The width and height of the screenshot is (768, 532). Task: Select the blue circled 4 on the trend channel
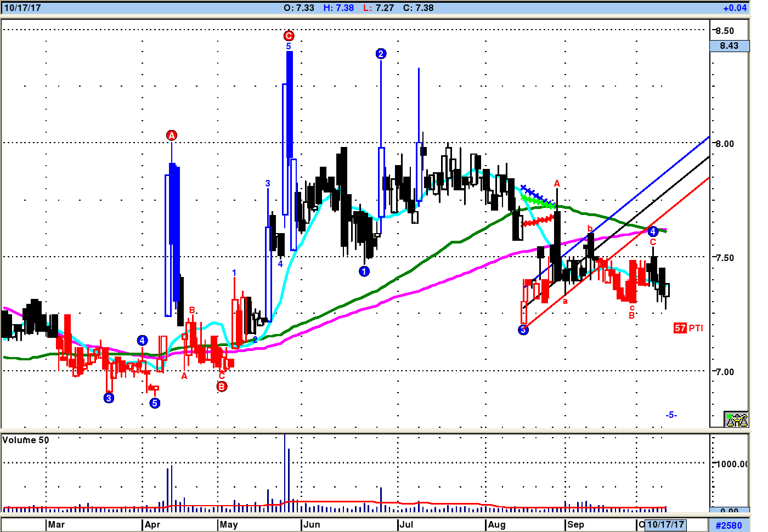(653, 231)
